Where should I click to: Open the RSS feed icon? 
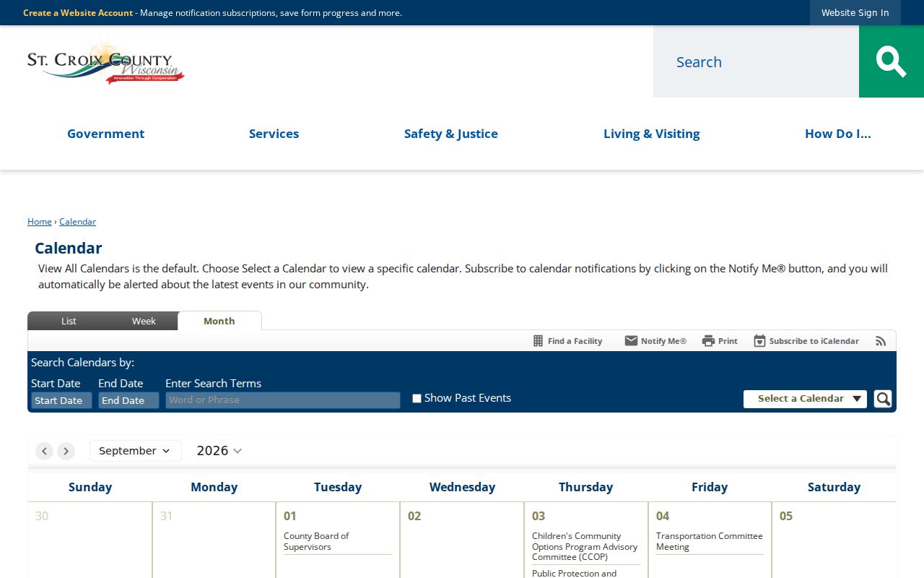tap(881, 341)
